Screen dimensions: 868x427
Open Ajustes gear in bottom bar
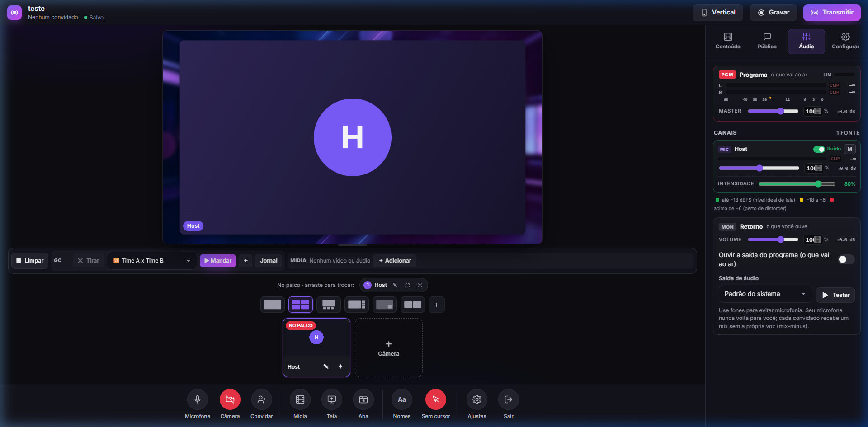point(477,399)
